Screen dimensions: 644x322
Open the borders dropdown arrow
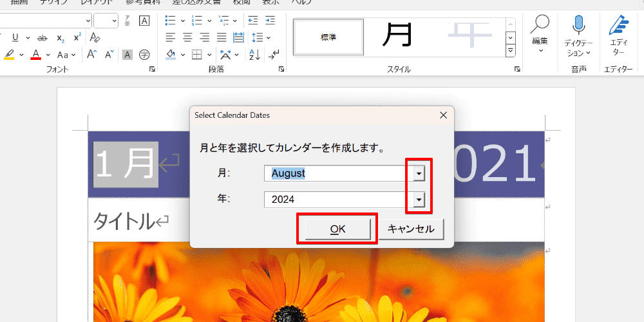(x=209, y=55)
